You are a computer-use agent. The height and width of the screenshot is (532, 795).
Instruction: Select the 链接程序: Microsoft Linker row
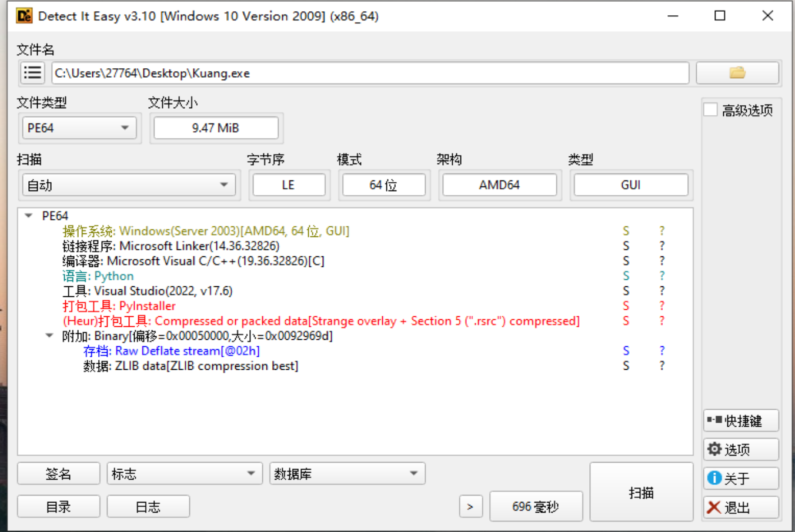click(171, 246)
